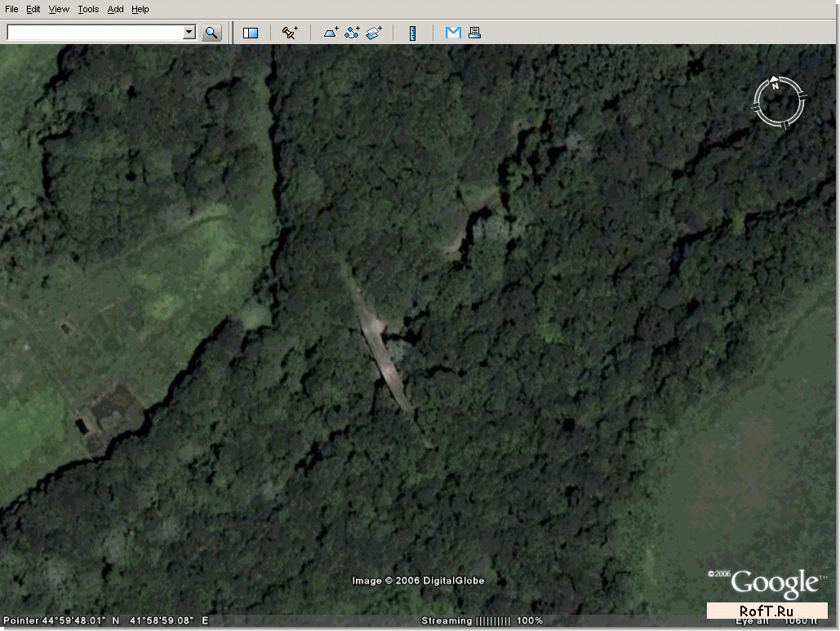Toggle the sidebar panel icon
The image size is (840, 631).
[x=251, y=33]
